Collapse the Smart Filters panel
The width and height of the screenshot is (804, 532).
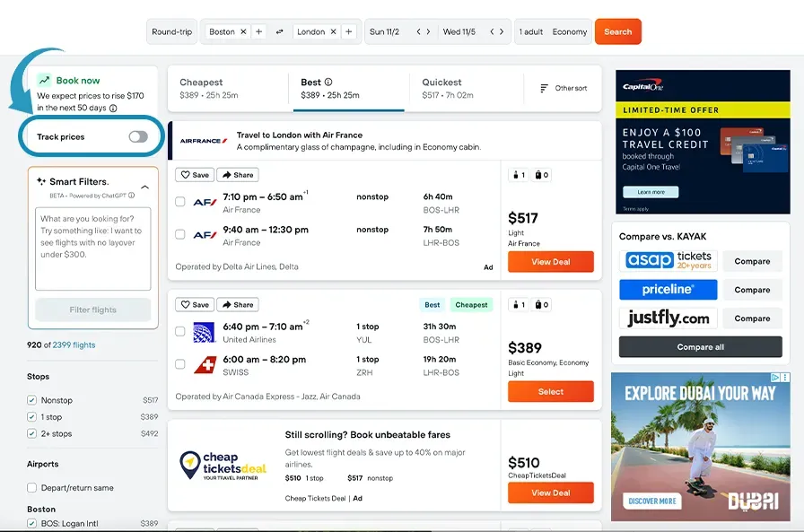[x=143, y=188]
